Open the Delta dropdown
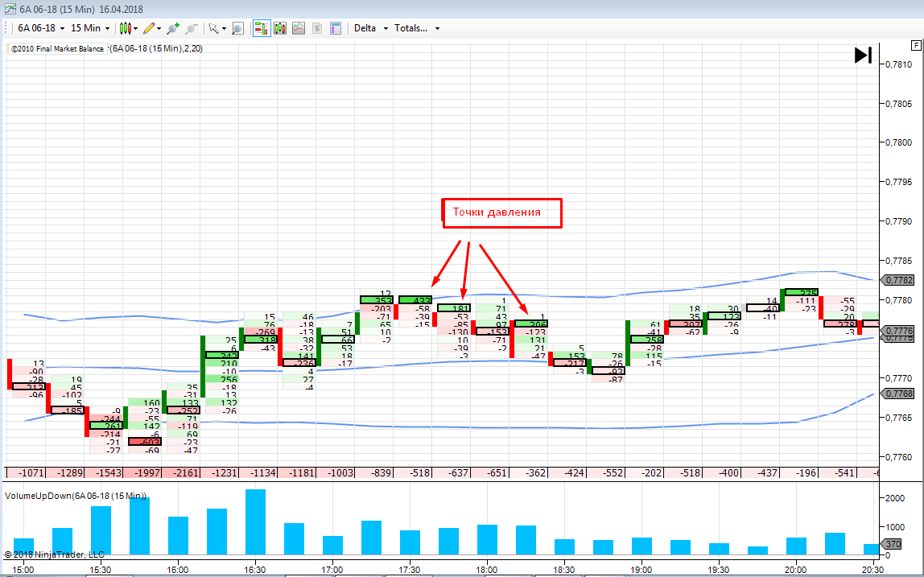 tap(371, 28)
